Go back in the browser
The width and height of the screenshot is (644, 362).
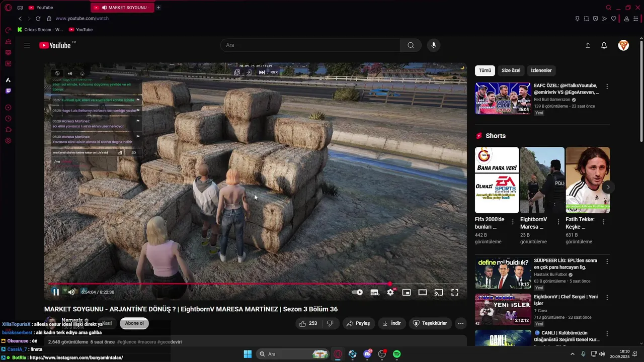[x=20, y=19]
